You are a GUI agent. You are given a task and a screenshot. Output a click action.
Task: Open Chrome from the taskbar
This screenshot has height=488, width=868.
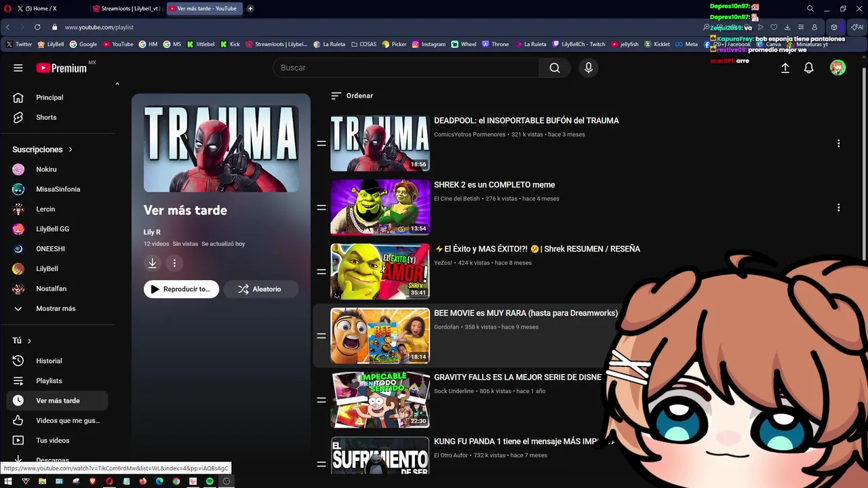click(x=176, y=481)
